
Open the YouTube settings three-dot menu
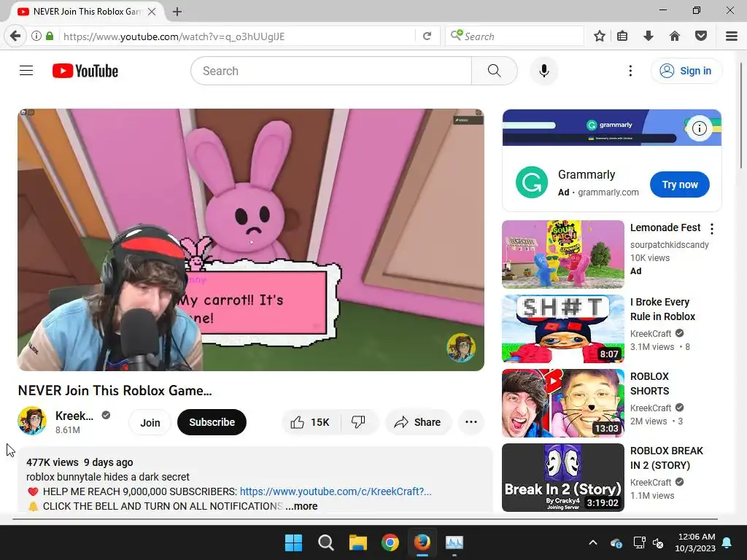pos(630,71)
